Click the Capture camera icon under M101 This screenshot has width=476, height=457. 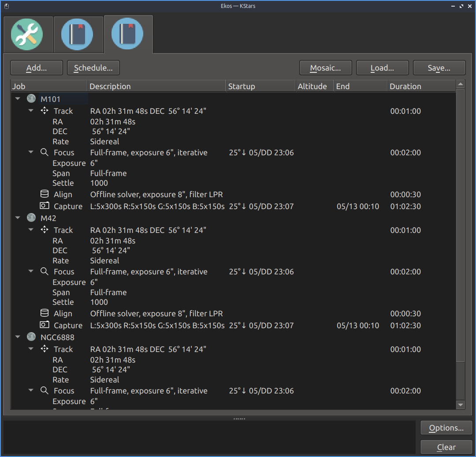point(45,206)
